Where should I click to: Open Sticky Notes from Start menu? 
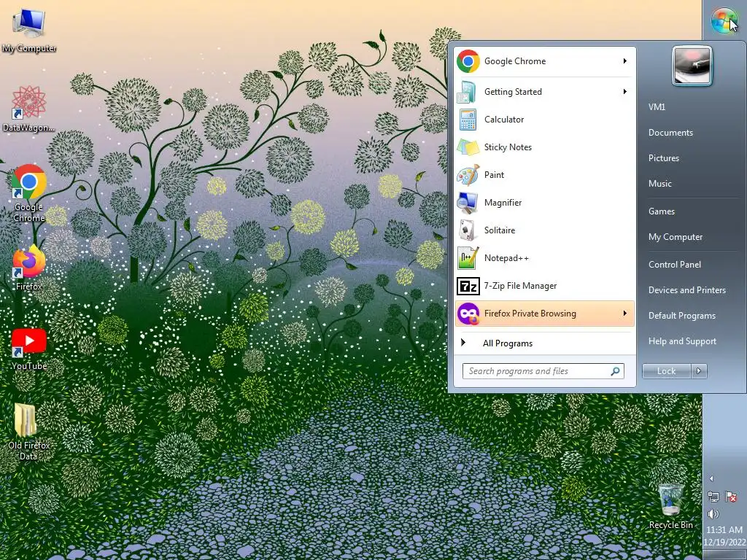click(x=544, y=147)
